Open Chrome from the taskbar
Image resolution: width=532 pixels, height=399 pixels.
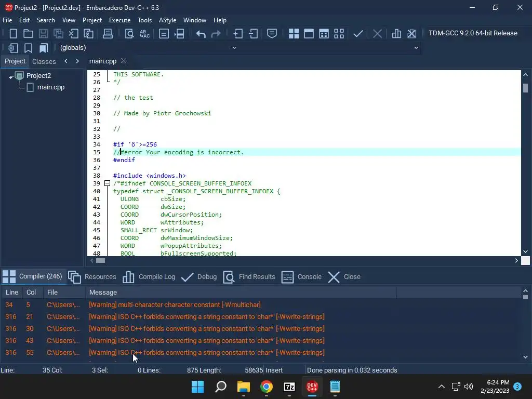[x=267, y=387]
